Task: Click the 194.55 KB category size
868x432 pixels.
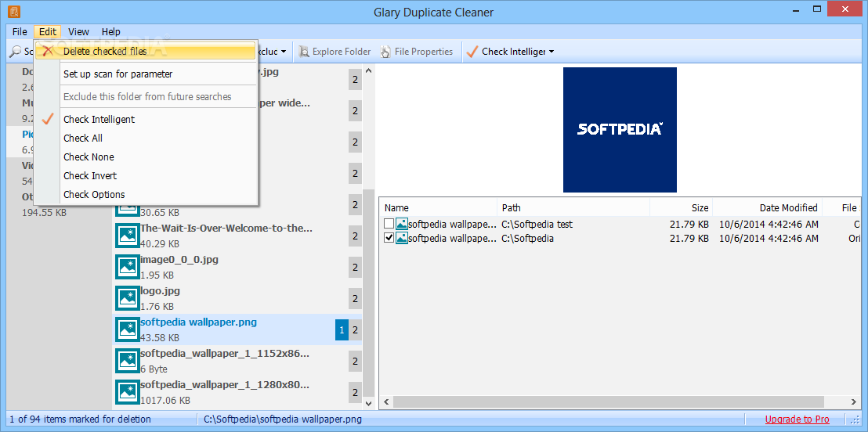Action: 45,212
